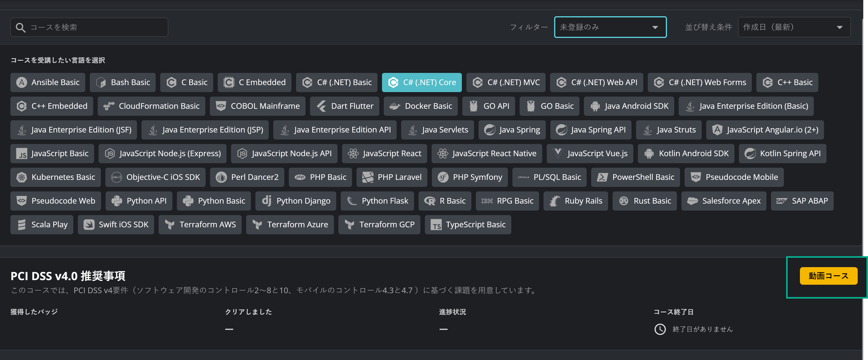Choose the C# (.NET) Web Forms chip
Viewport: 868px width, 360px height.
pos(699,82)
